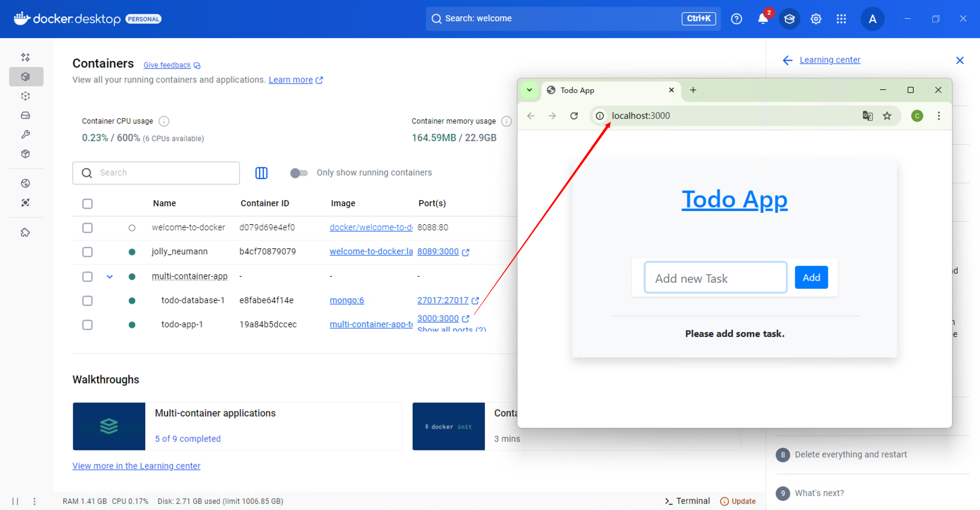Pause Docker engine via the pause icon

pyautogui.click(x=15, y=501)
